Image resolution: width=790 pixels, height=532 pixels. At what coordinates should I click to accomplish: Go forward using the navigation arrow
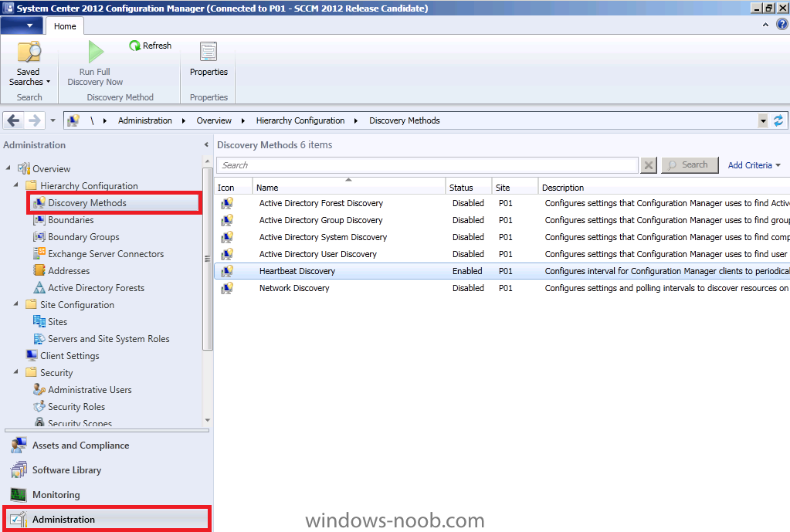34,120
